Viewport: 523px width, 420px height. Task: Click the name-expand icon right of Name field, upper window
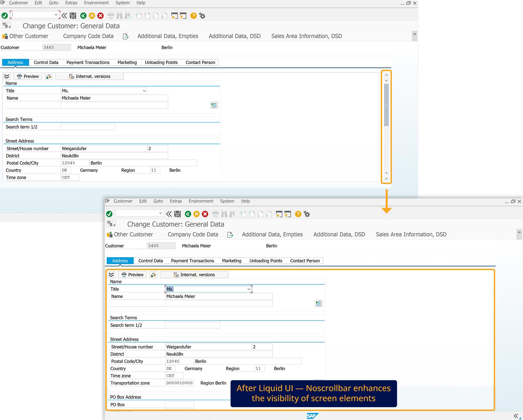[x=214, y=105]
